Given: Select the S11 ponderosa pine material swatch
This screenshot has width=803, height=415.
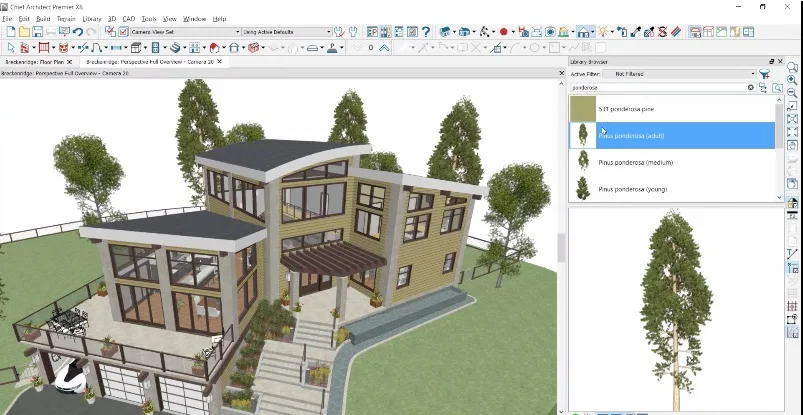Looking at the screenshot, I should [x=583, y=108].
